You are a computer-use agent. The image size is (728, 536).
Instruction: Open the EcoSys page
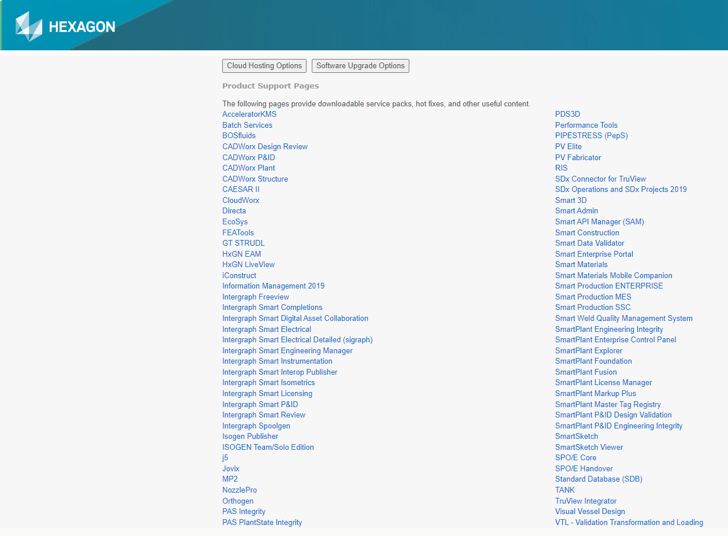pyautogui.click(x=235, y=222)
